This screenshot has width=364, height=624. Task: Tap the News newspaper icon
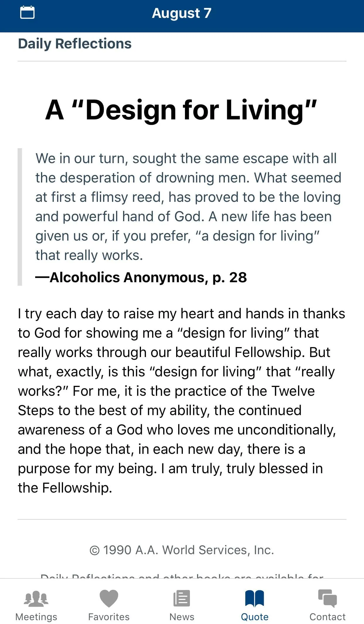pos(182,598)
